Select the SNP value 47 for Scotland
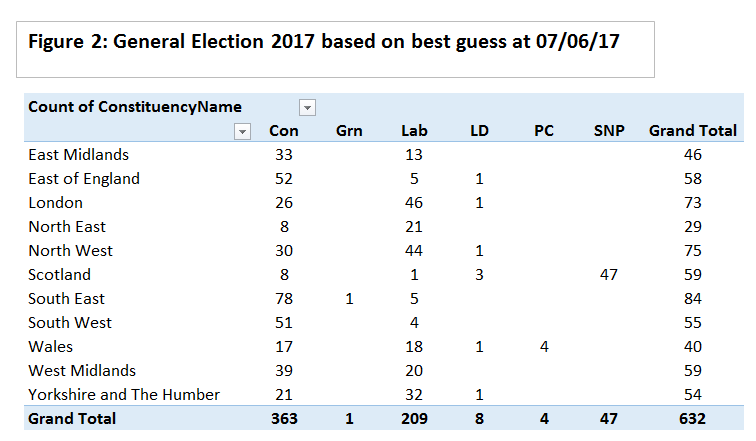The image size is (756, 441). point(609,275)
